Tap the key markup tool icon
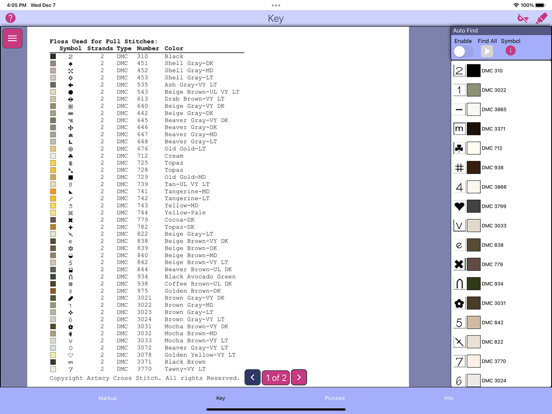Viewport: 552px width, 414px height. 523,18
